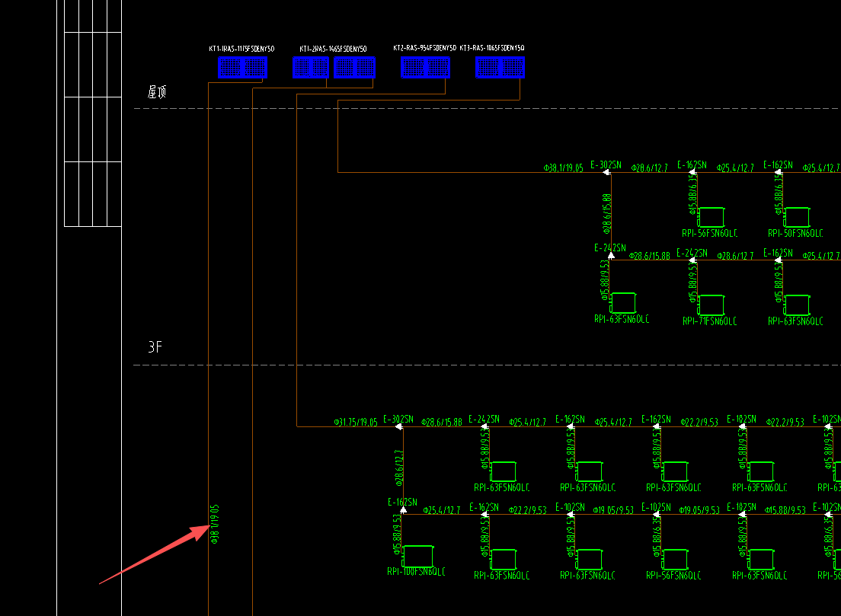Select RPI-63FSN6QLC unit symbol under upward E-242SN joint
This screenshot has width=841, height=616.
[622, 303]
